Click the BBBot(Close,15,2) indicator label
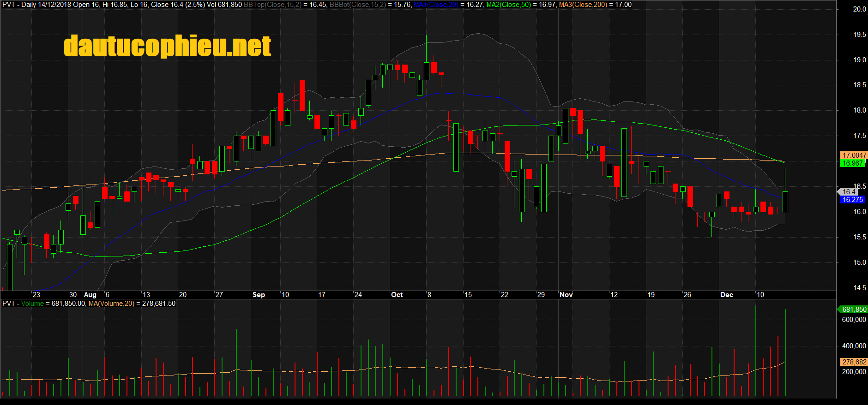Screen dimensions: 868x405 click(358, 5)
